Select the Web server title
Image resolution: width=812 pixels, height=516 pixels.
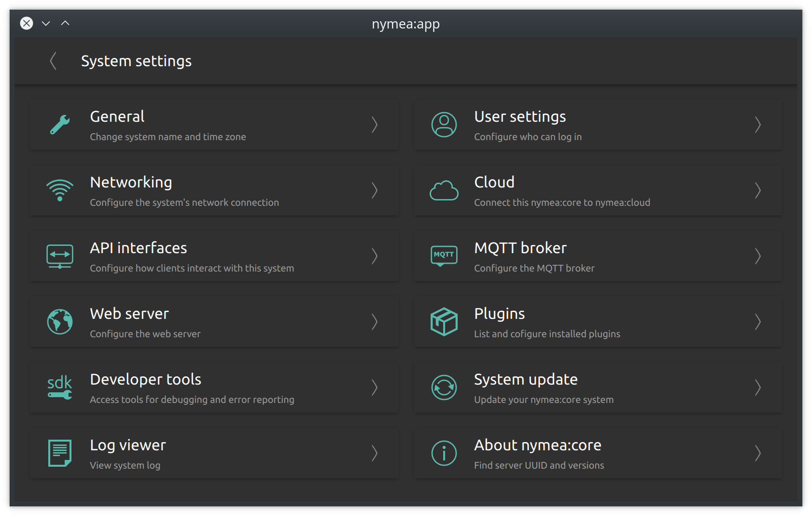pyautogui.click(x=129, y=314)
